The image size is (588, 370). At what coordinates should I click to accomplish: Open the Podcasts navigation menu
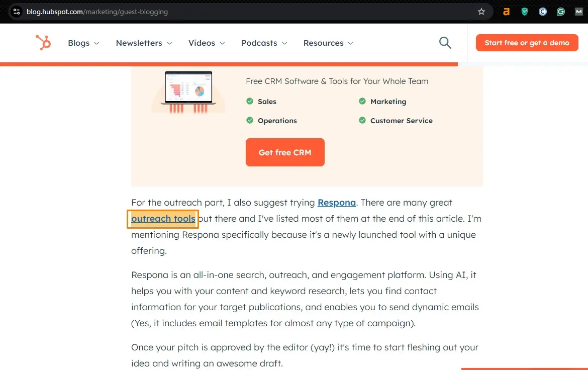click(264, 43)
